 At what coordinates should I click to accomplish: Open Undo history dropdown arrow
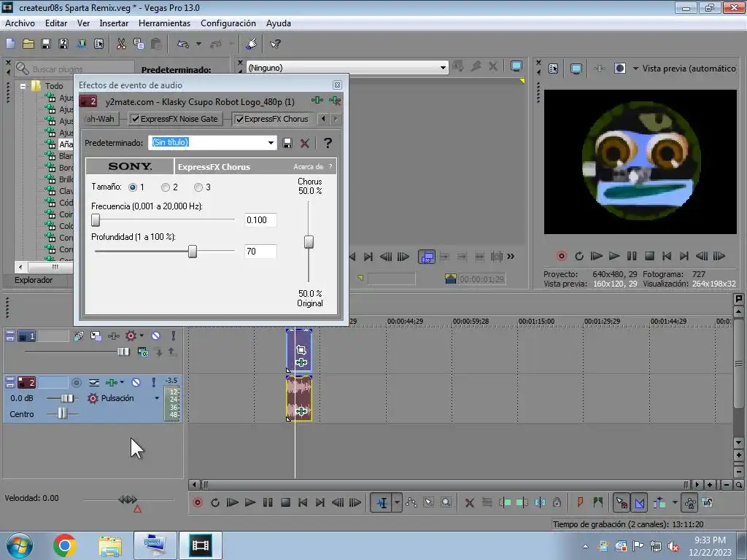[x=198, y=44]
